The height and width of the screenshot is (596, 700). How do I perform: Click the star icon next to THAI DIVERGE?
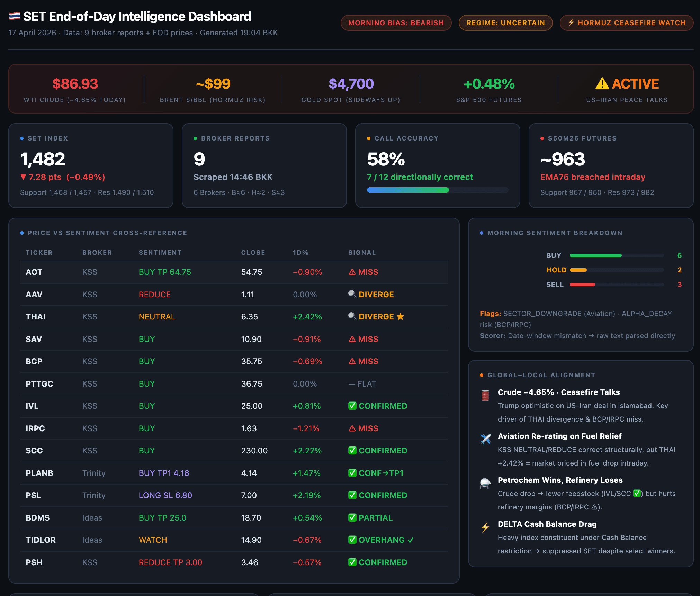400,316
